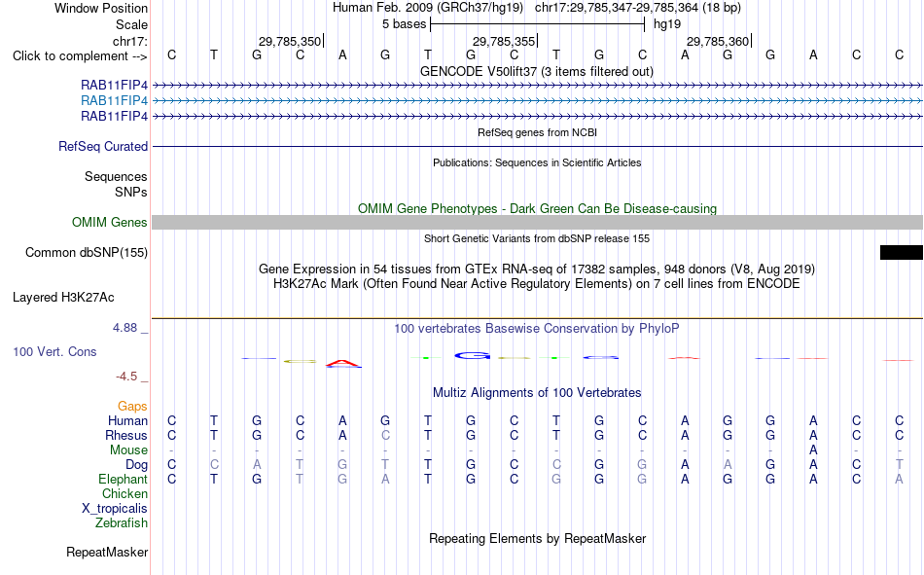This screenshot has width=924, height=575.
Task: Click the hg19 scale label
Action: click(667, 24)
